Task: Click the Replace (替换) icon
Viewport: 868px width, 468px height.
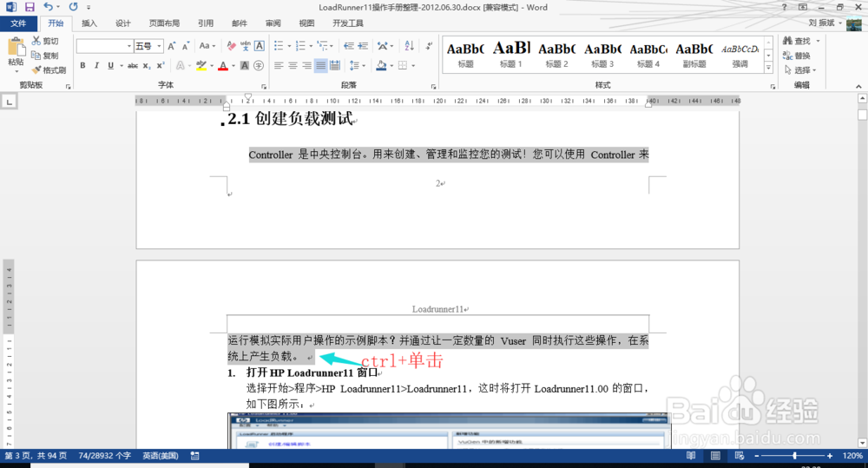Action: [797, 56]
